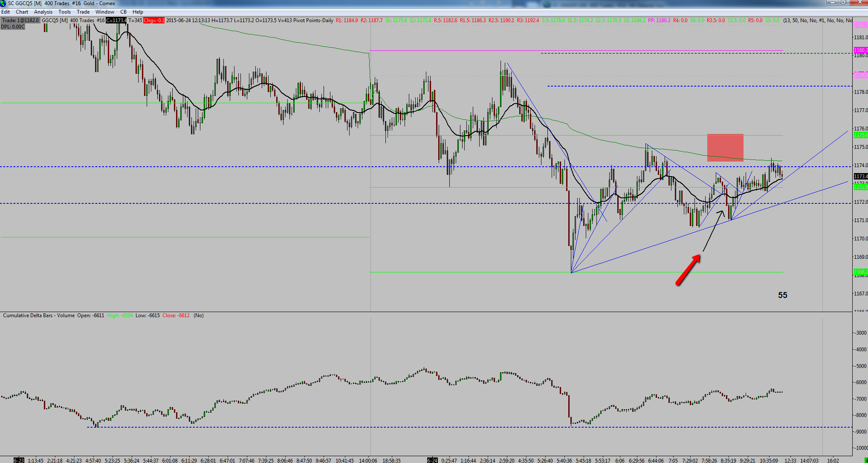
Task: Click the T=345 header value
Action: [135, 20]
